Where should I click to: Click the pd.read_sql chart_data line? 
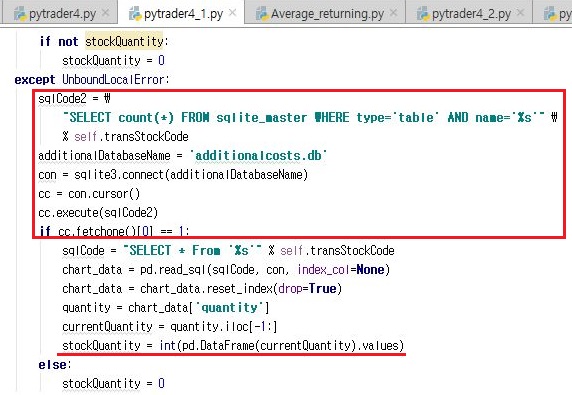tap(226, 270)
